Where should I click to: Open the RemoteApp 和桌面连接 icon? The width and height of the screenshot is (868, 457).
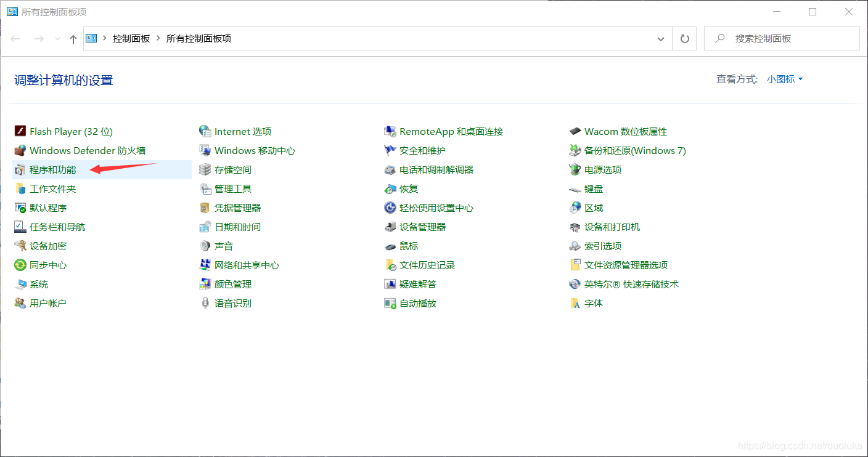click(x=390, y=131)
